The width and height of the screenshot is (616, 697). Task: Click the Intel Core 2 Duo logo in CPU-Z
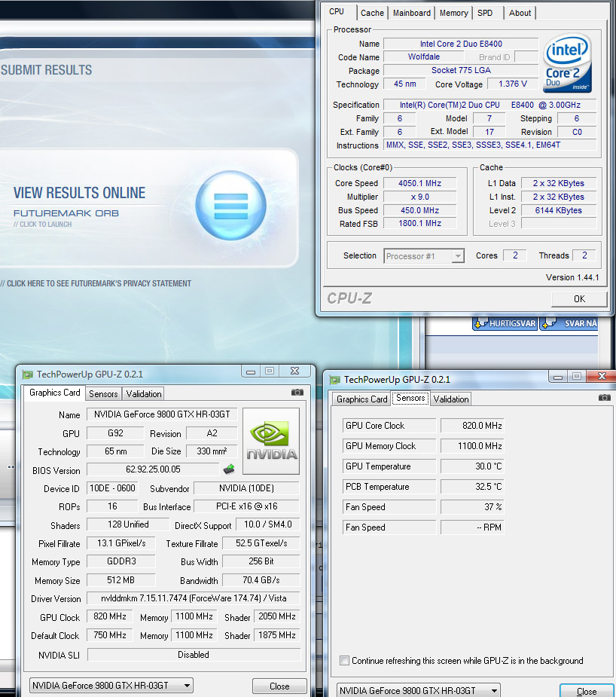point(567,63)
